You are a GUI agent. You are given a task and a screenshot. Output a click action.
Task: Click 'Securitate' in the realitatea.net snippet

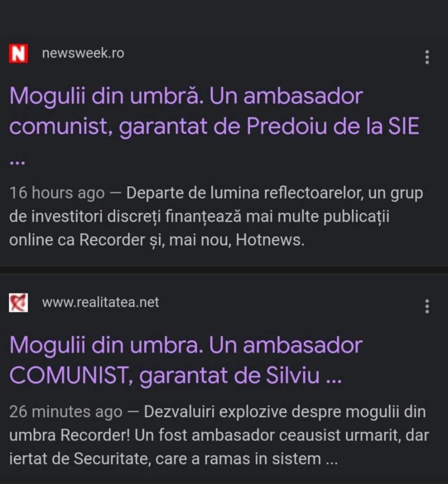(x=113, y=458)
